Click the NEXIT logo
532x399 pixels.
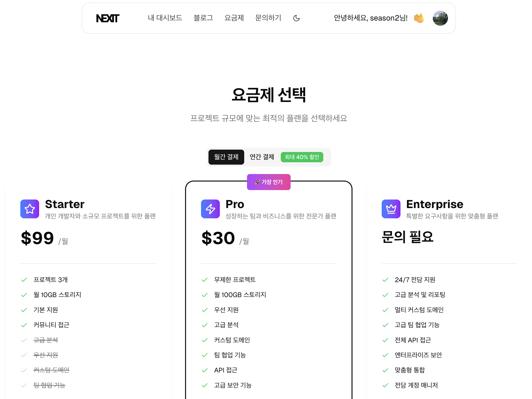(x=108, y=18)
